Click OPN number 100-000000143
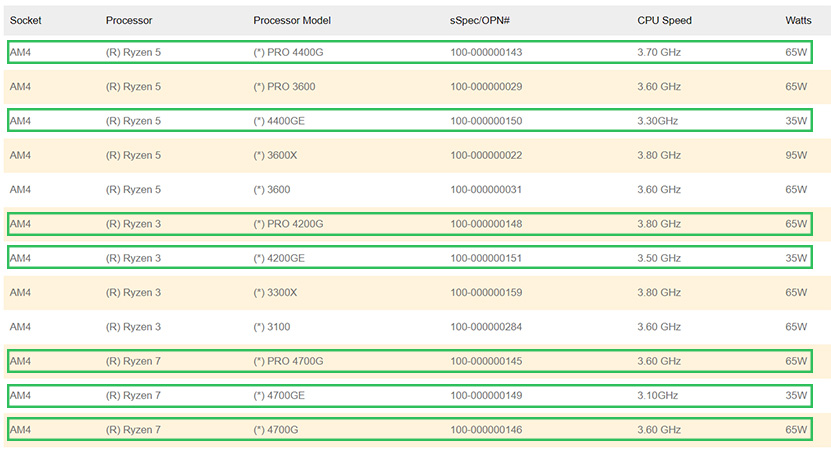Image resolution: width=831 pixels, height=451 pixels. (486, 52)
